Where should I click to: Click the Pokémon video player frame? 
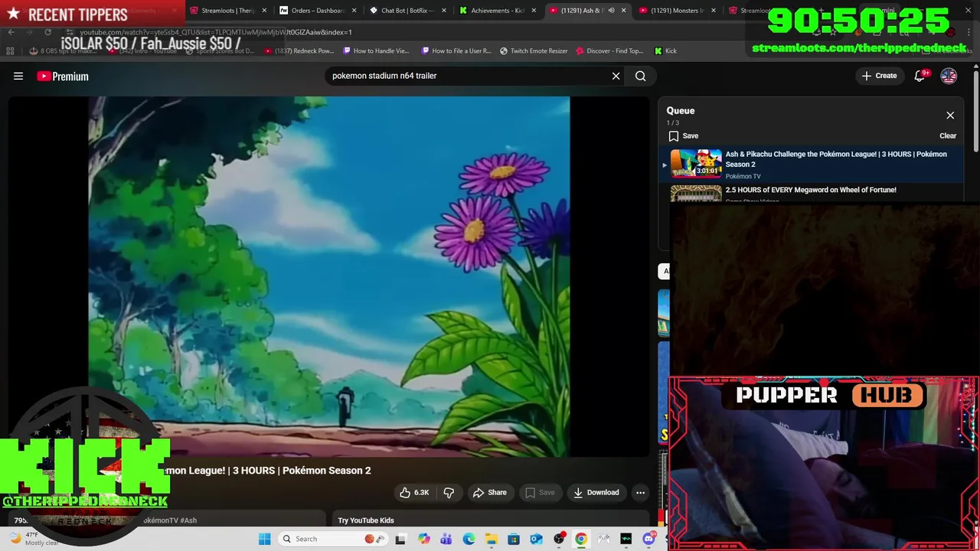[329, 276]
